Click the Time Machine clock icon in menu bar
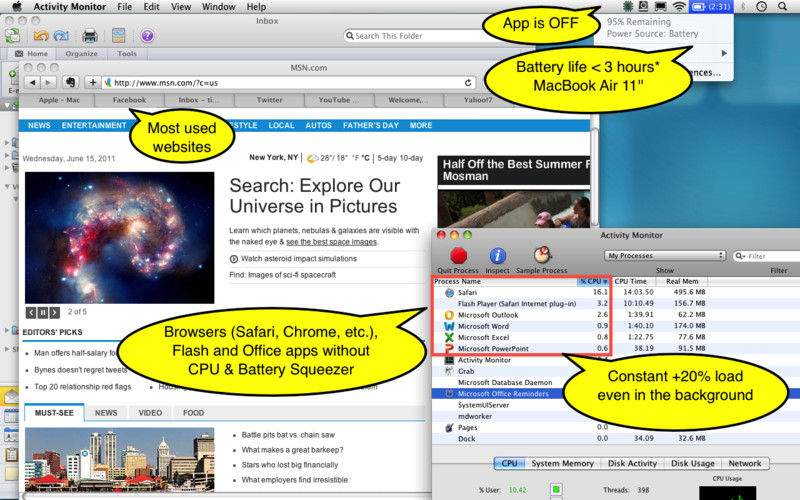 pos(761,7)
